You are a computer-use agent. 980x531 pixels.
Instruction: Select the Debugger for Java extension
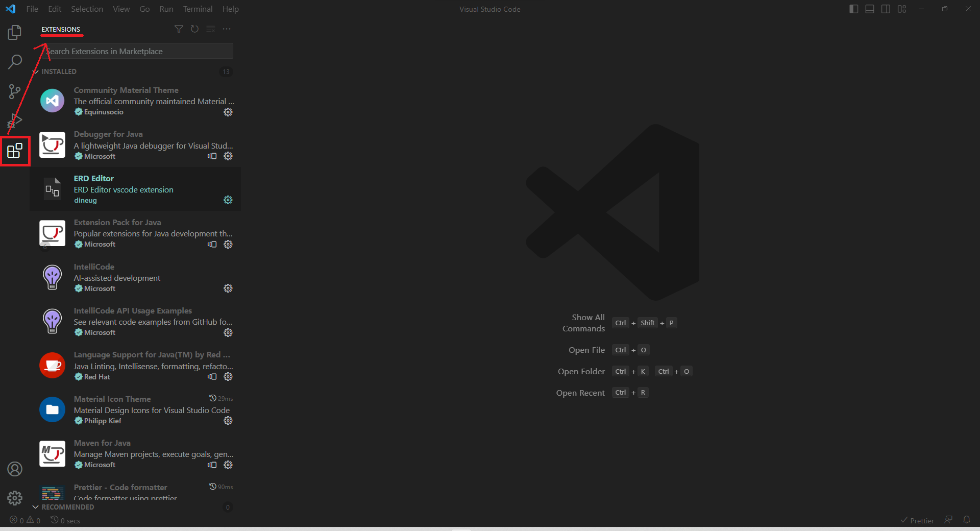coord(135,145)
